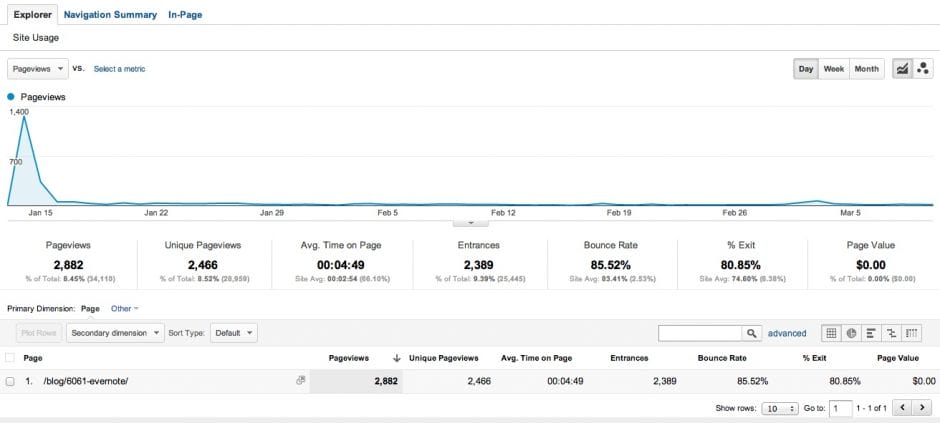The width and height of the screenshot is (940, 423).
Task: Switch graph interval to Week
Action: 834,69
